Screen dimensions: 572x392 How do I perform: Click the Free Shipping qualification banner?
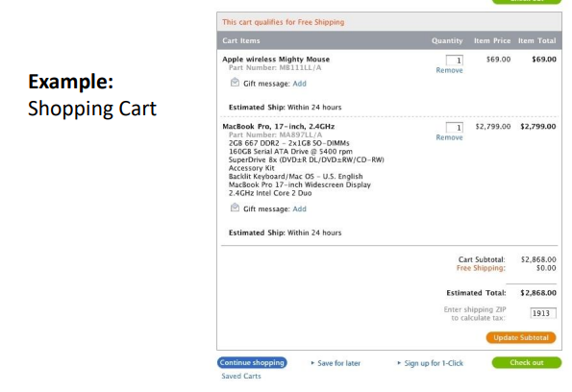click(x=389, y=22)
